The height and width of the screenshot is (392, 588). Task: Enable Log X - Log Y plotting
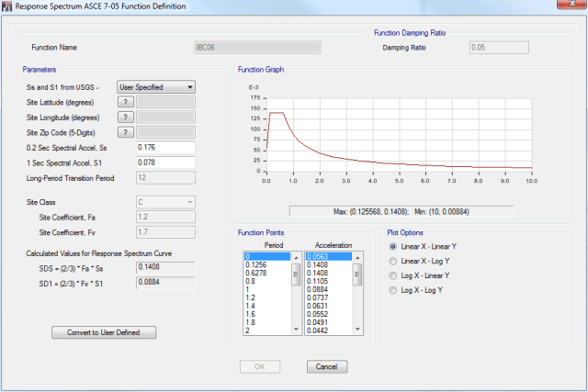(395, 291)
